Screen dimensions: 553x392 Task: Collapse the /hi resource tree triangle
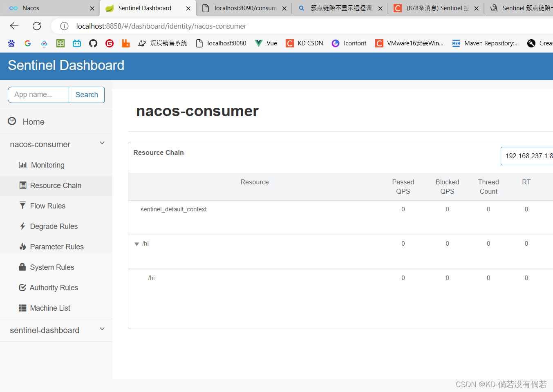pos(137,244)
